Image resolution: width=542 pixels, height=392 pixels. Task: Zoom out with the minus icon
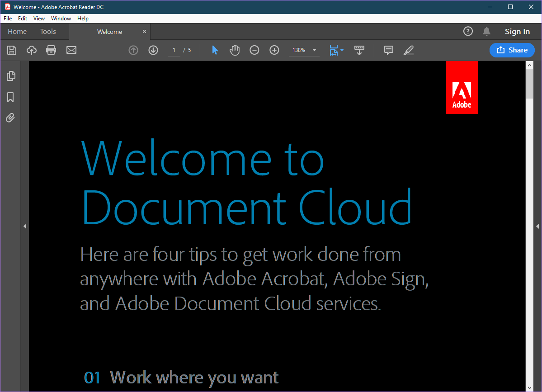pyautogui.click(x=255, y=50)
